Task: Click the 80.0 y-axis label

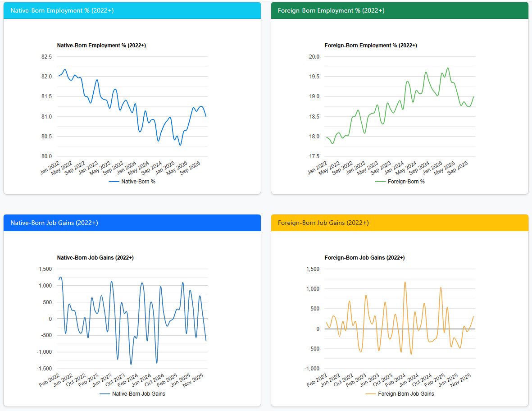Action: click(46, 157)
